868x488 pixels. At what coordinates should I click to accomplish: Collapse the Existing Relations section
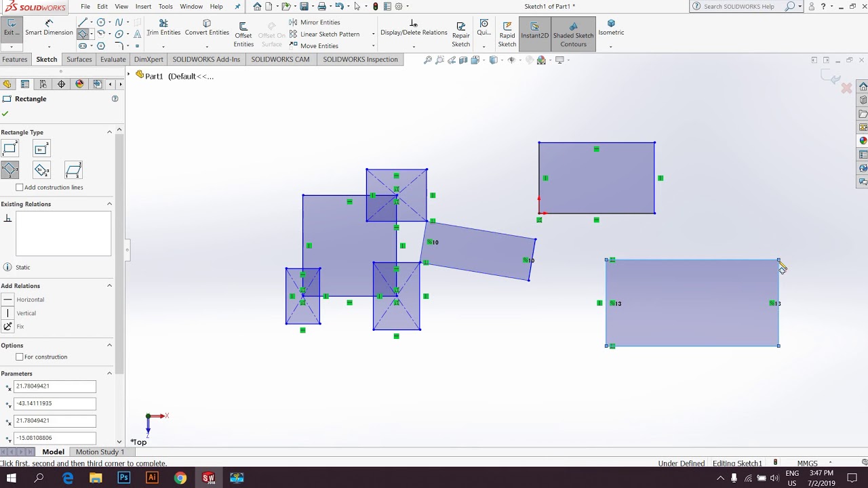109,204
